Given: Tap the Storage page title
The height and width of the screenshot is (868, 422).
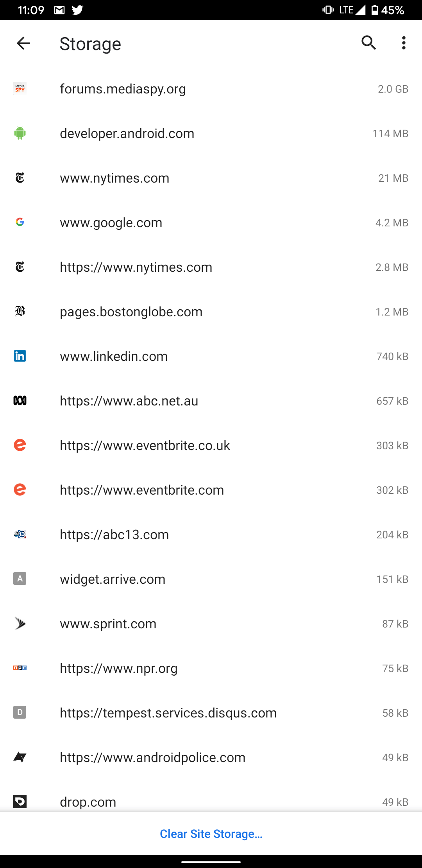Looking at the screenshot, I should (x=90, y=44).
